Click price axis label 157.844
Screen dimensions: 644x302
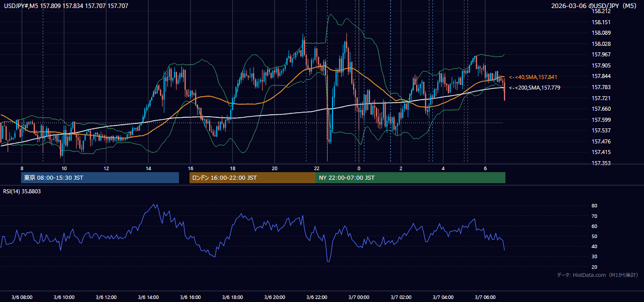pyautogui.click(x=602, y=77)
